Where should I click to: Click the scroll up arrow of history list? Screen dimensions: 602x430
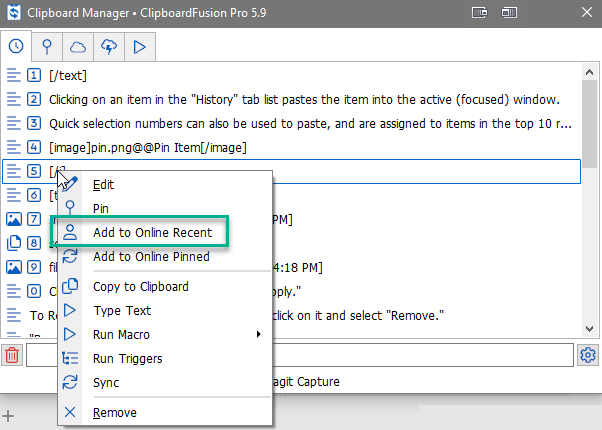click(589, 72)
